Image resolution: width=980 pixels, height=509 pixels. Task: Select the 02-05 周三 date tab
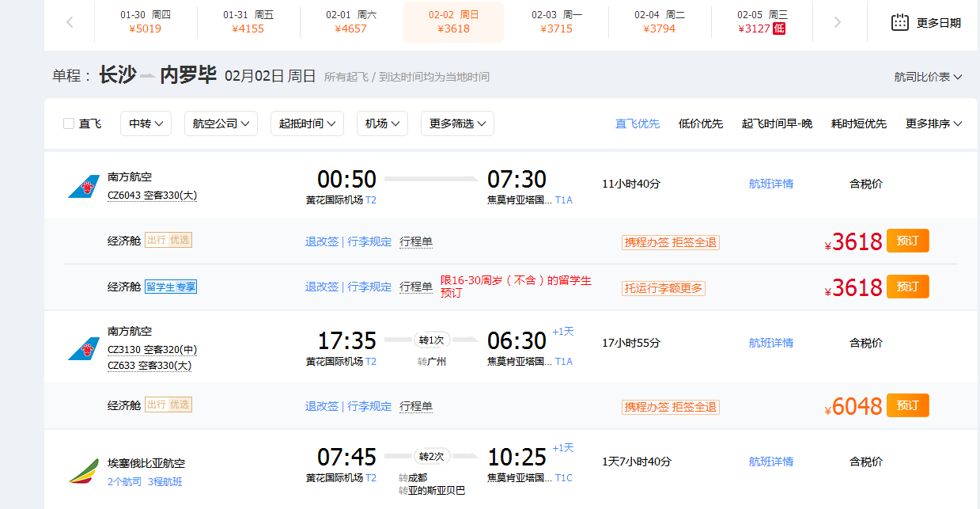coord(762,22)
